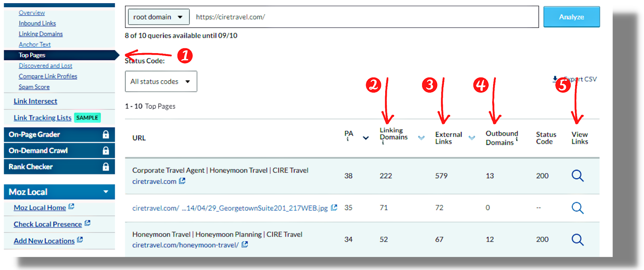644x270 pixels.
Task: Open the All status codes dropdown
Action: coord(161,81)
